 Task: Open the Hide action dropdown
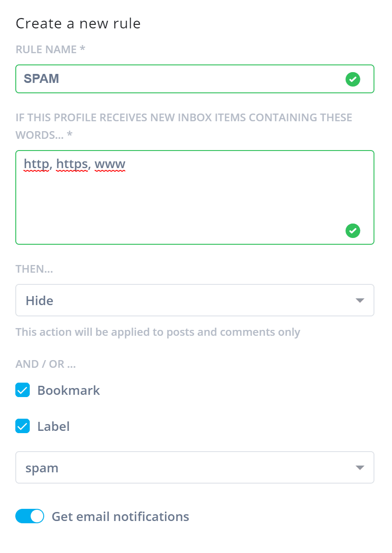point(195,300)
